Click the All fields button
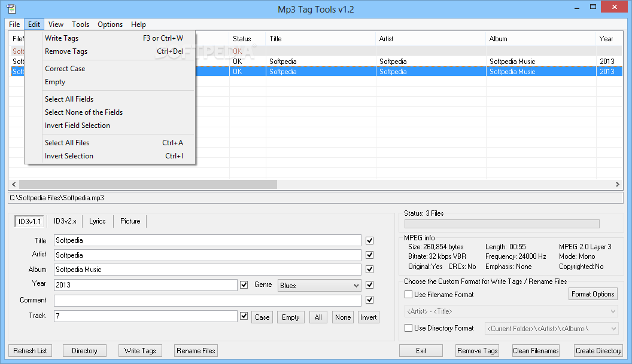The height and width of the screenshot is (364, 632). [x=318, y=317]
